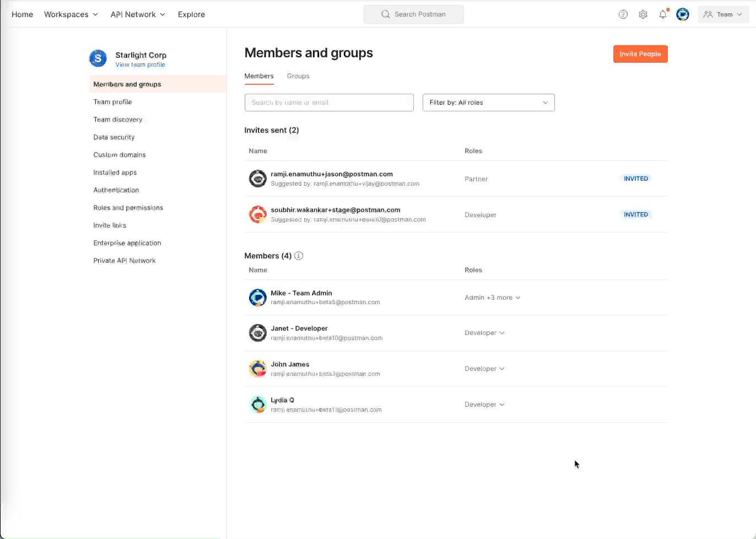Click the Partner role text
This screenshot has height=539, width=756.
476,179
